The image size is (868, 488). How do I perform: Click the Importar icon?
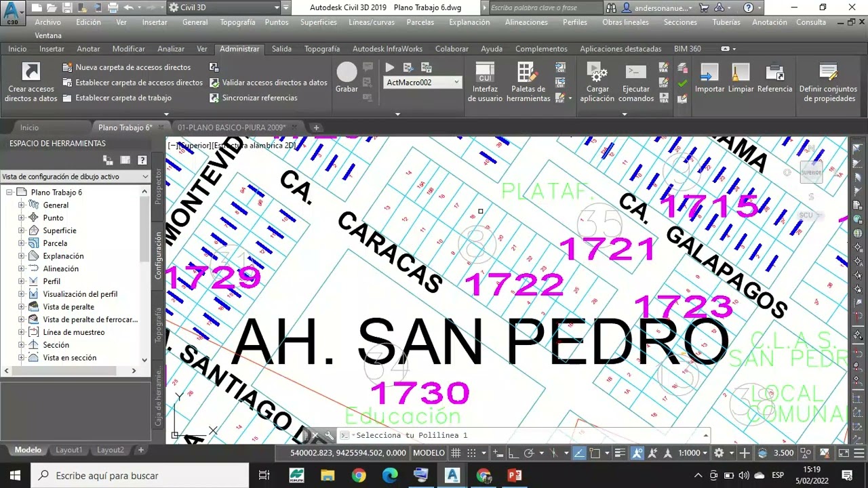(709, 72)
